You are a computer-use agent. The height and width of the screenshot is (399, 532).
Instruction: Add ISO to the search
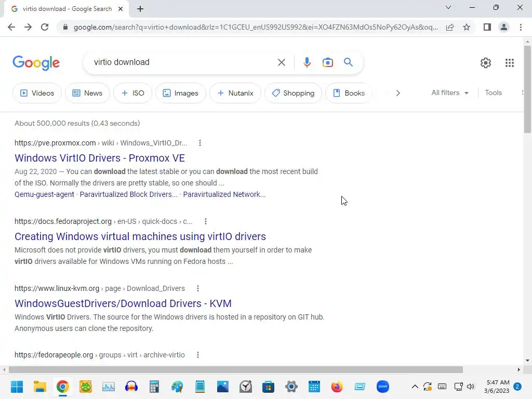pyautogui.click(x=132, y=93)
